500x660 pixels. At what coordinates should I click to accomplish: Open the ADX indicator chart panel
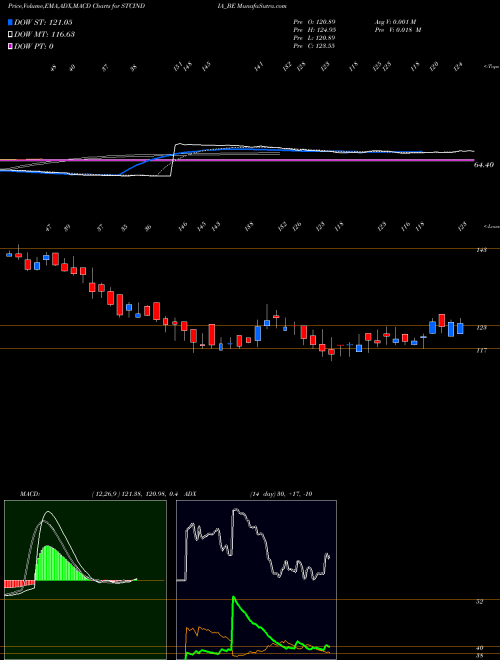click(256, 580)
